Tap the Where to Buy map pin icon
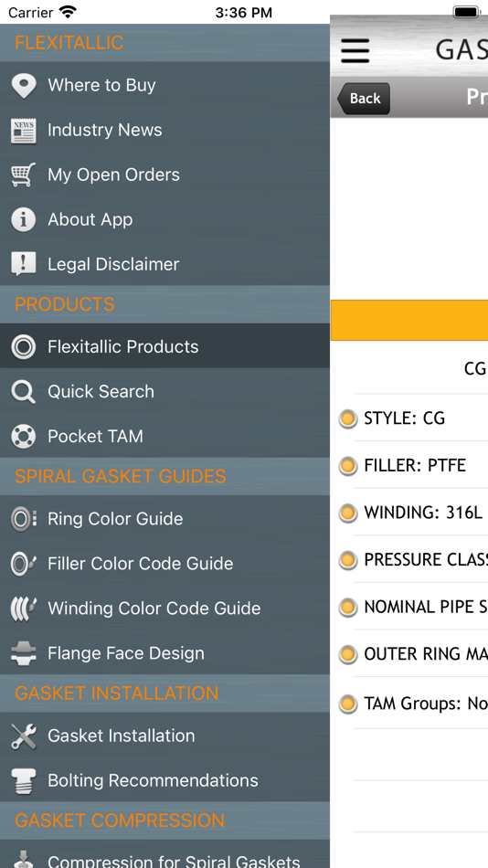The width and height of the screenshot is (488, 868). point(23,86)
